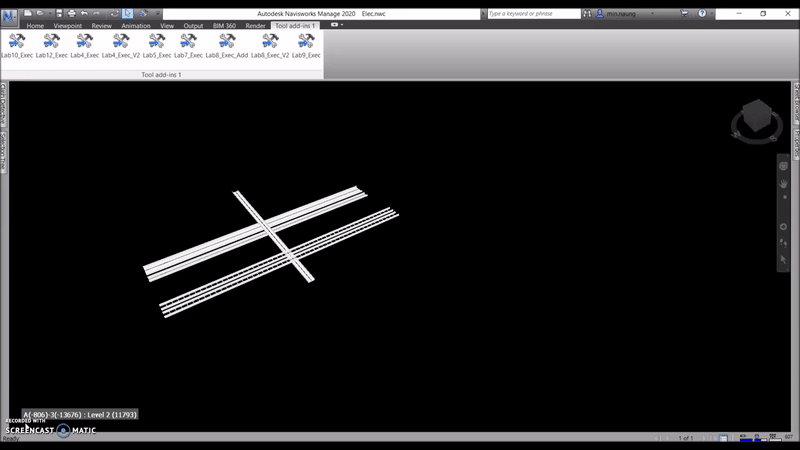
Task: Click the Save icon in quick access toolbar
Action: 58,14
